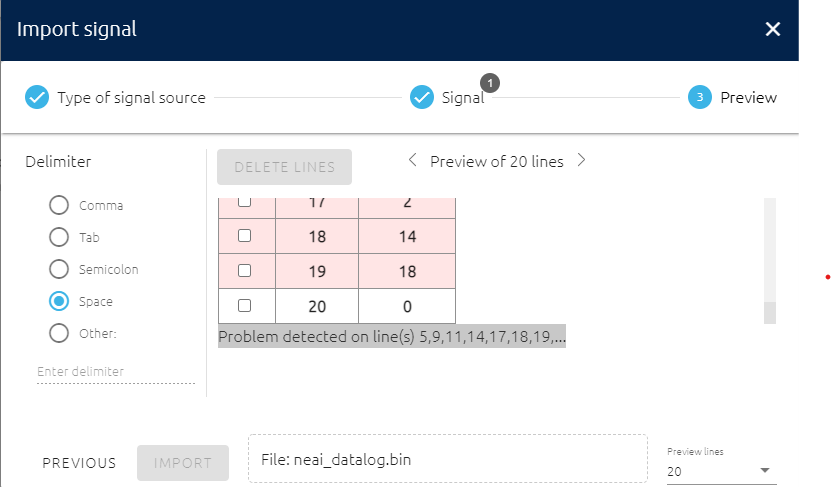
Task: Select Tab delimiter option
Action: point(59,237)
